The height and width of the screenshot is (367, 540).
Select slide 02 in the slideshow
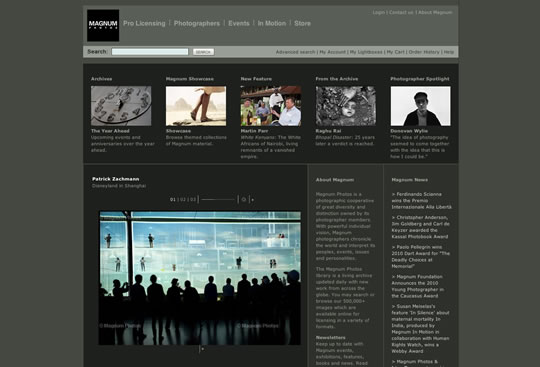183,199
